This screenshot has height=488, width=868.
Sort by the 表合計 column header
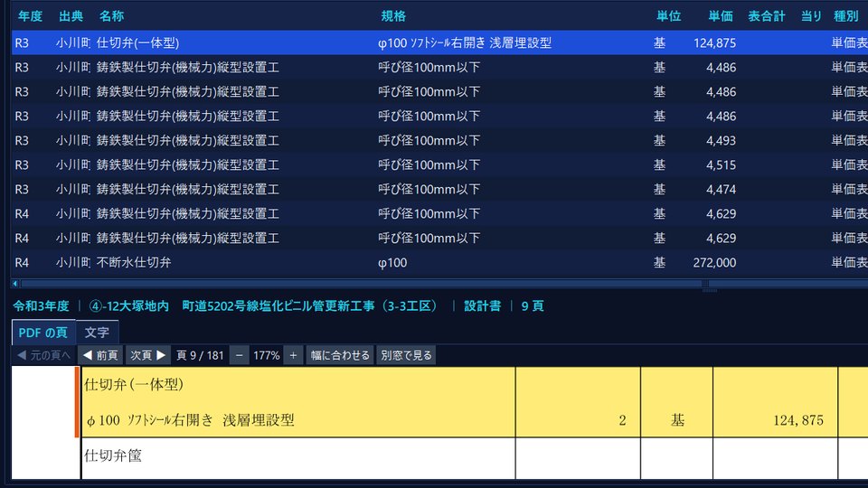click(766, 16)
